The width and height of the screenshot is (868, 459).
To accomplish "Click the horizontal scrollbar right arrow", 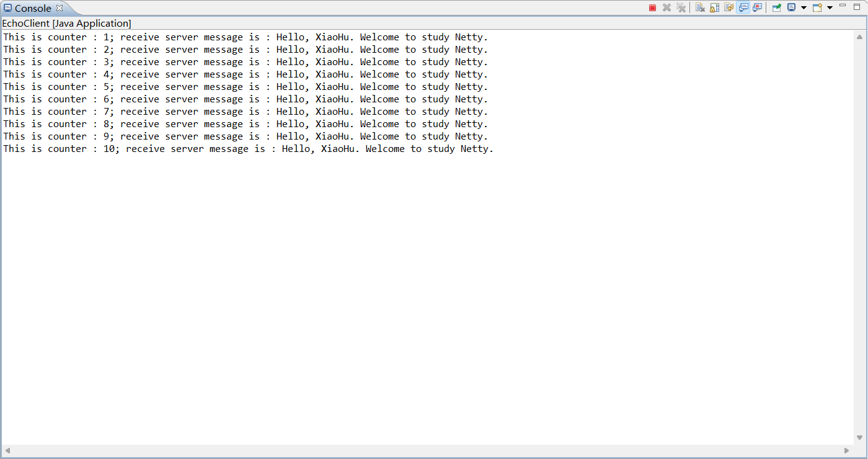I will (x=847, y=450).
